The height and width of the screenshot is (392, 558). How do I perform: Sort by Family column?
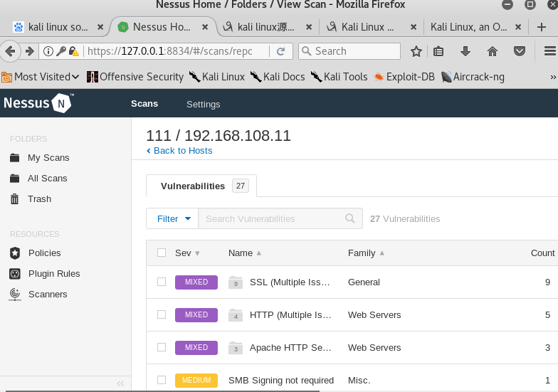pyautogui.click(x=366, y=253)
